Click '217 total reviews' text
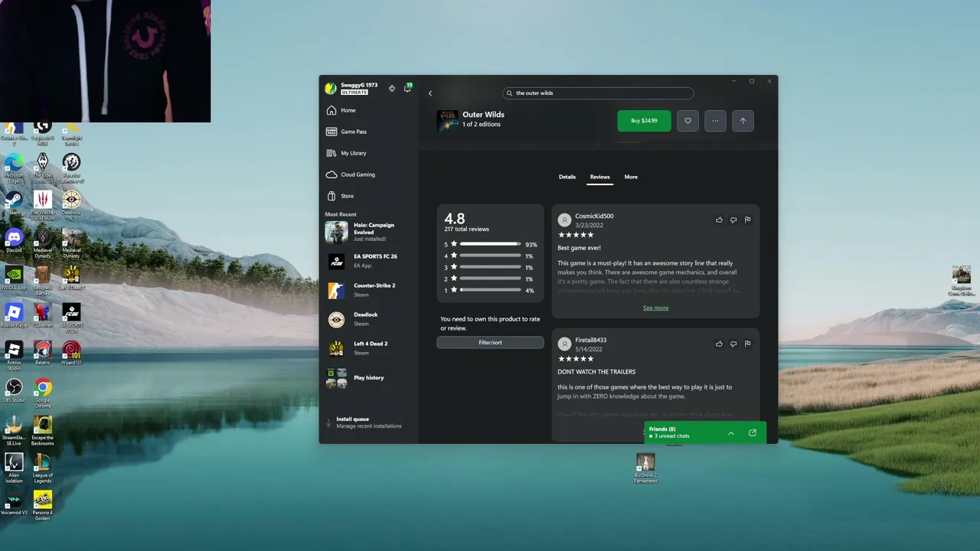 tap(466, 229)
